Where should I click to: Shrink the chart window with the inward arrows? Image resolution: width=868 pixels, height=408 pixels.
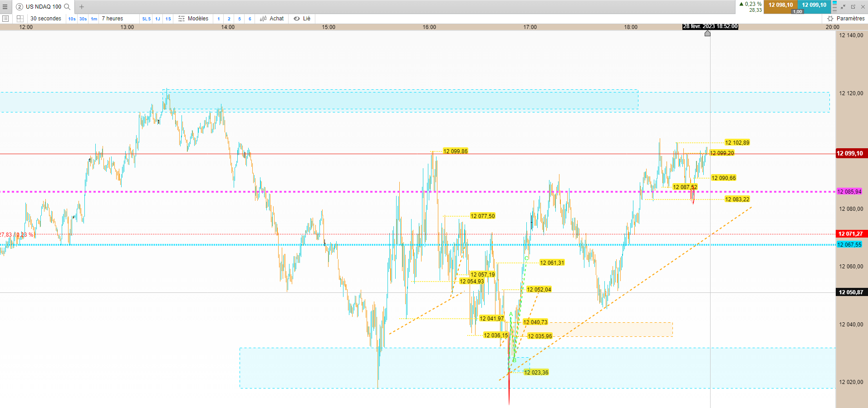843,7
